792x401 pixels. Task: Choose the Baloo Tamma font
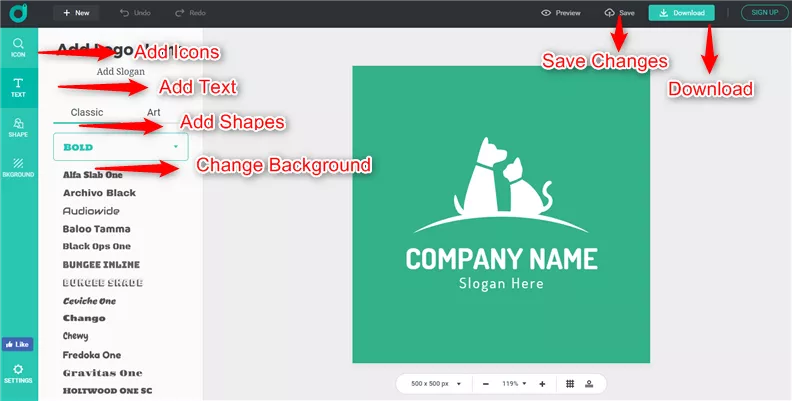pos(96,229)
